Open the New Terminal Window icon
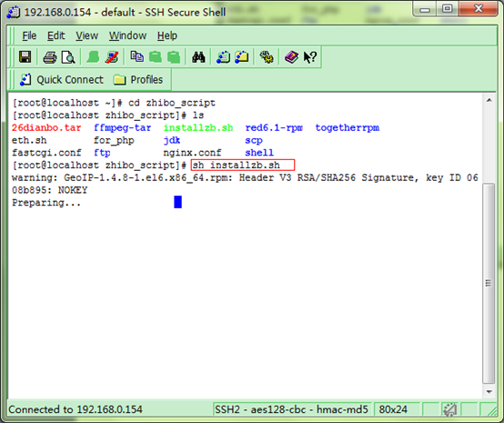The image size is (504, 423). click(x=224, y=57)
